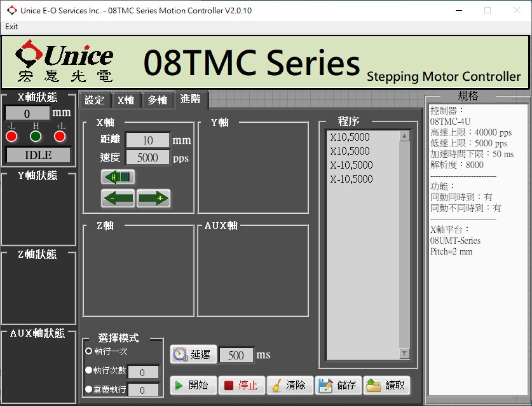Image resolution: width=532 pixels, height=406 pixels.
Task: Click the 高速上限：40000 pps line
Action: pos(471,132)
